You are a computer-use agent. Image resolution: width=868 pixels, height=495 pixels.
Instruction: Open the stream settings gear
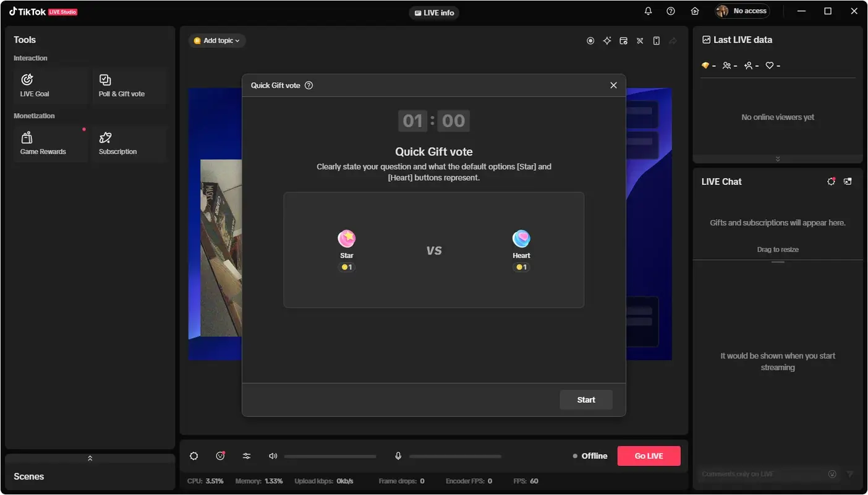click(194, 456)
